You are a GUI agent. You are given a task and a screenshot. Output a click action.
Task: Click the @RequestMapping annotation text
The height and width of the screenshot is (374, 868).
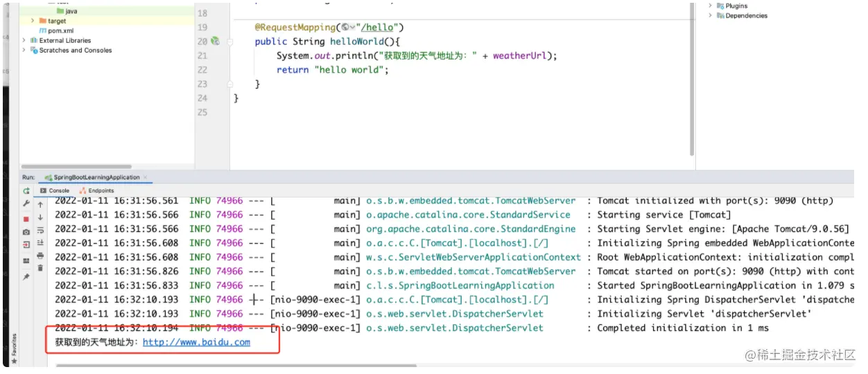295,27
